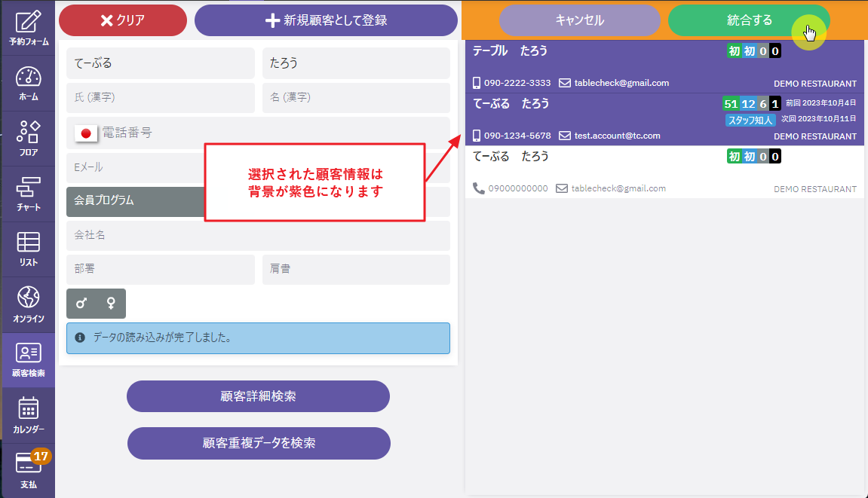Go to ホーム dashboard icon
This screenshot has height=498, width=868.
point(28,83)
